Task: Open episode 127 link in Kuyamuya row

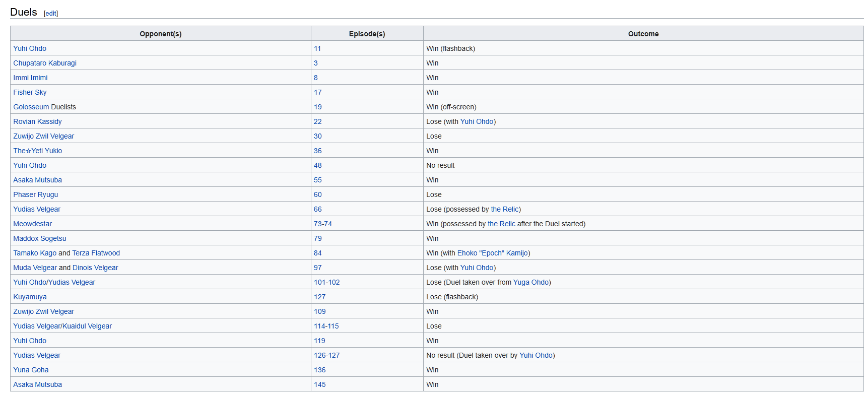Action: (320, 297)
